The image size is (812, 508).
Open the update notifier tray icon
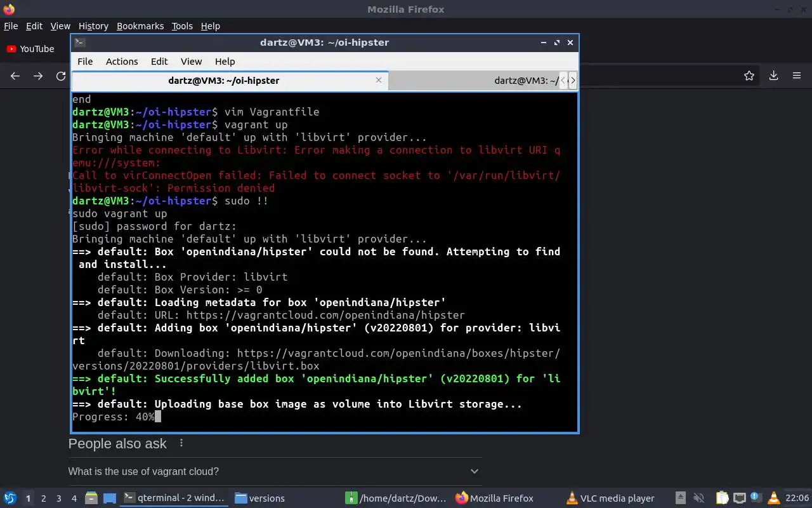coord(756,498)
